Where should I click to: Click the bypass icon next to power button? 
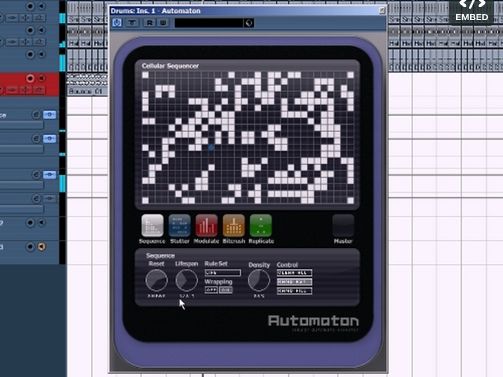tap(132, 23)
